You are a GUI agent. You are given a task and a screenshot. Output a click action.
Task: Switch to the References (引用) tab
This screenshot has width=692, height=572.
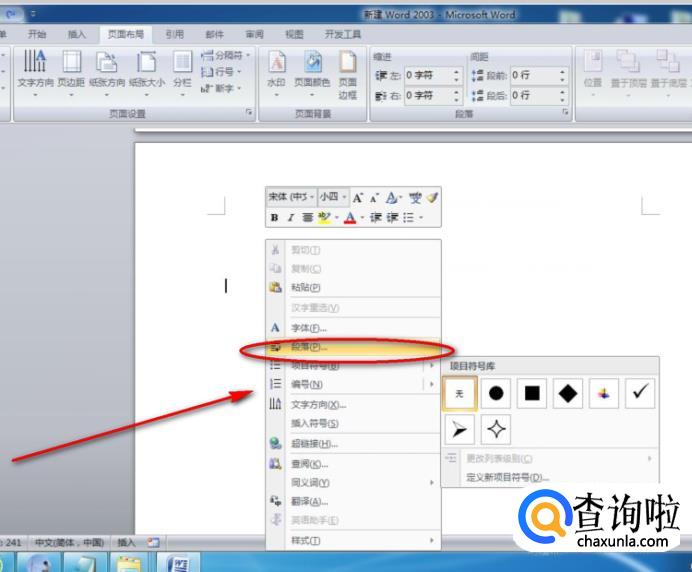pyautogui.click(x=174, y=34)
